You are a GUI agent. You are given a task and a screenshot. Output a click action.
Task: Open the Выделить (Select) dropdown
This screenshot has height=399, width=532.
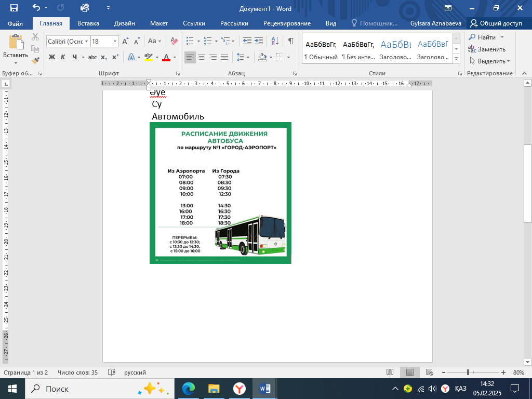pos(490,61)
